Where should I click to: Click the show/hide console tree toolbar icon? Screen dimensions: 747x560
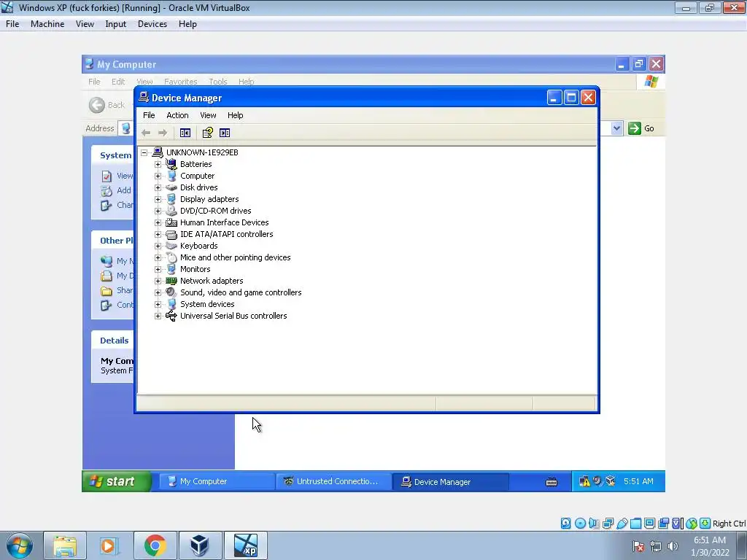185,133
